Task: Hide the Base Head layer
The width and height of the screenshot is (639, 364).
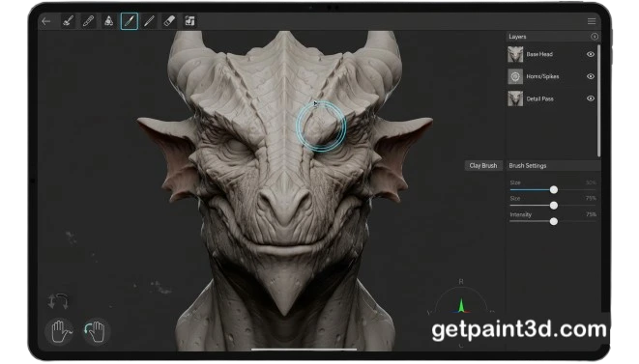Action: (x=590, y=54)
